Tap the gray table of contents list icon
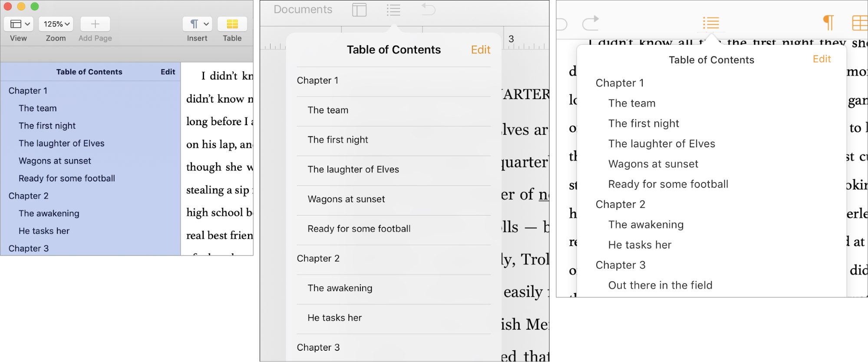Screen dimensions: 868x362 point(393,10)
